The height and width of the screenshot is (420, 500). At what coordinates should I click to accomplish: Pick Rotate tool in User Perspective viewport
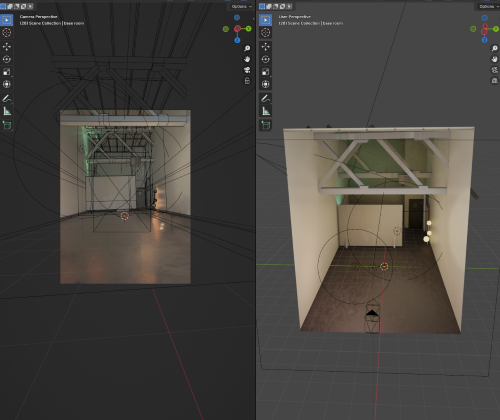tap(265, 59)
